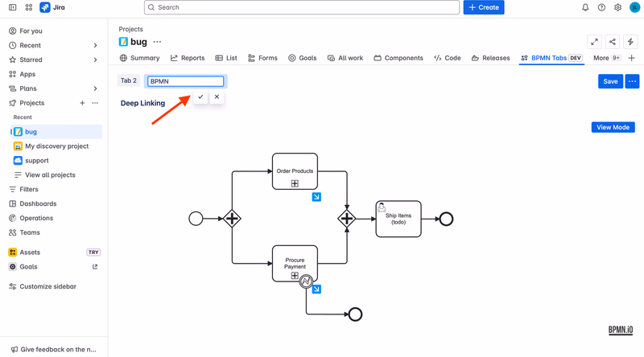
Task: Click the share icon near project header
Action: (613, 42)
